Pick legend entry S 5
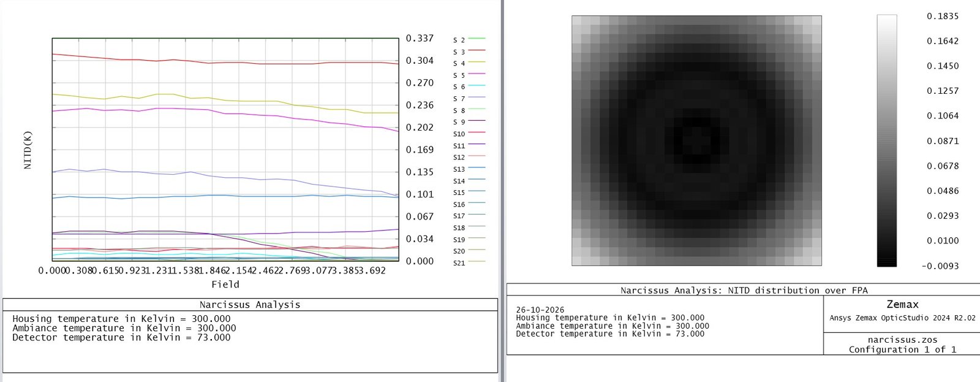The height and width of the screenshot is (382, 980). tap(469, 75)
